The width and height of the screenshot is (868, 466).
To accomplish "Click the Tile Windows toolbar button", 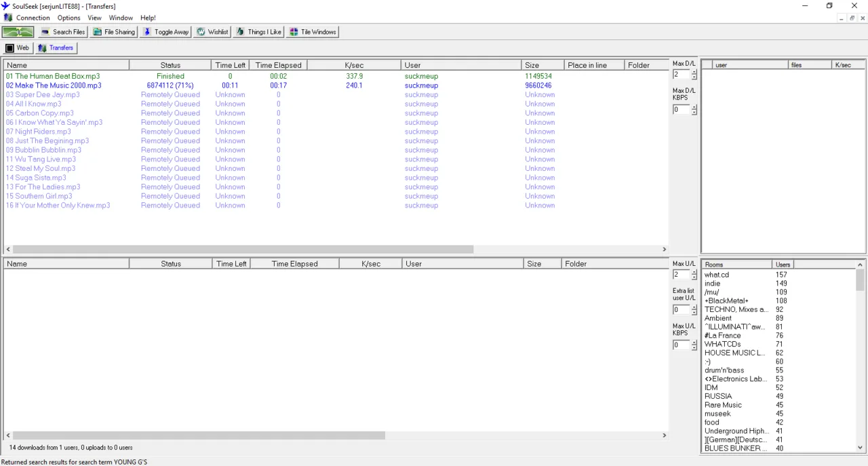I will coord(313,32).
